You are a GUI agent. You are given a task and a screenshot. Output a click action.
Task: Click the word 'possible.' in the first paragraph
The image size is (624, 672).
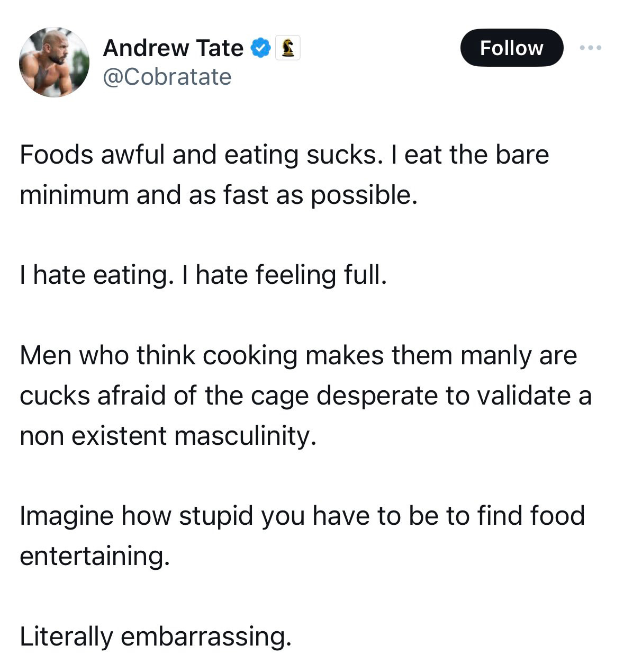pyautogui.click(x=364, y=196)
